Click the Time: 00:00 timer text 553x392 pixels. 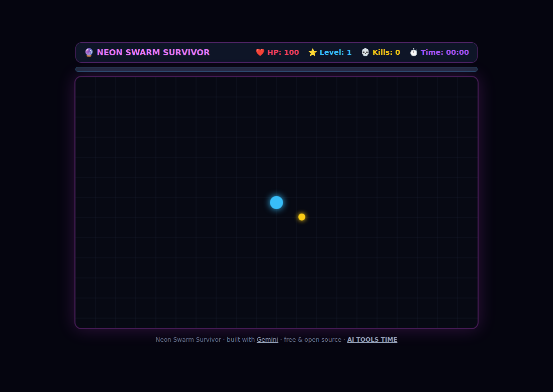[x=445, y=53]
